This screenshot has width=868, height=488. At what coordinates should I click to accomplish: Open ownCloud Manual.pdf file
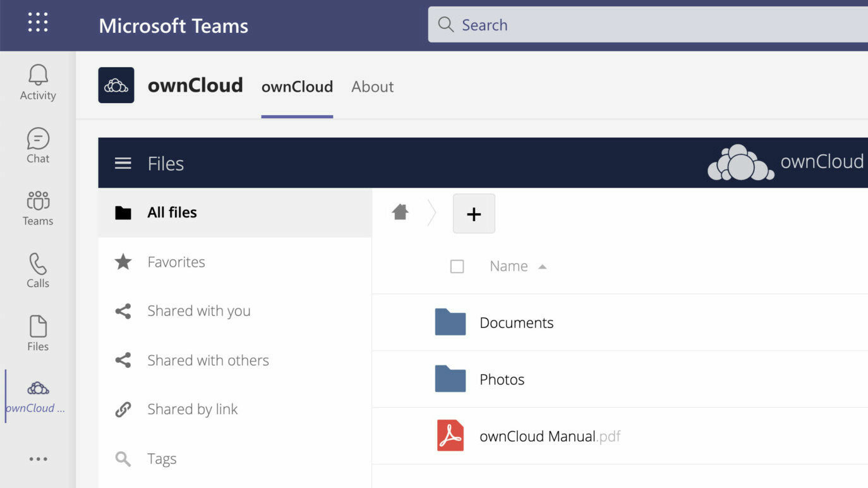537,436
